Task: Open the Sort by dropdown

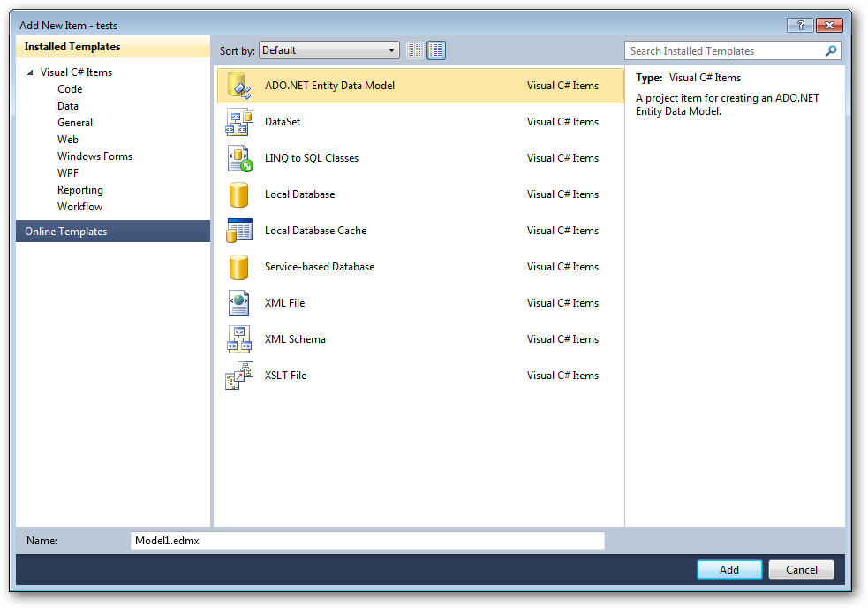Action: tap(328, 50)
